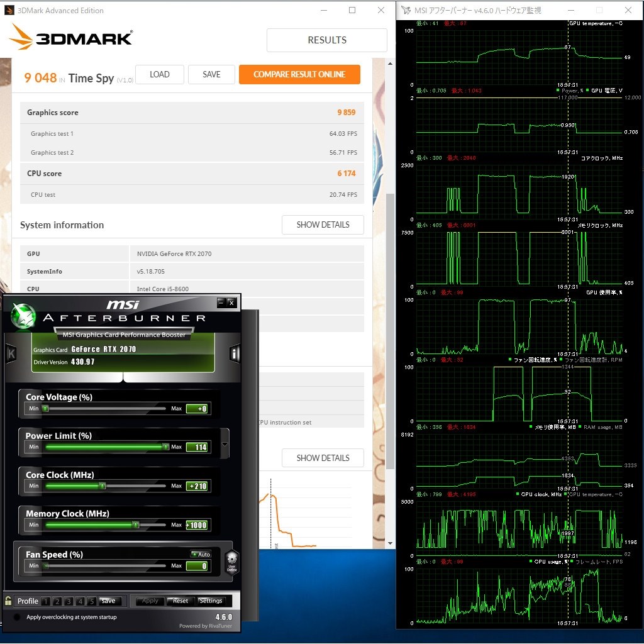Click the profile lock padlock icon
The width and height of the screenshot is (644, 644).
[8, 601]
